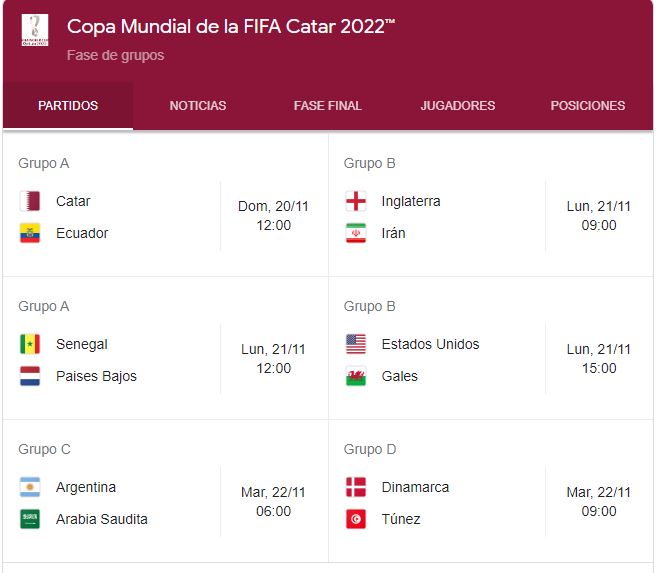This screenshot has width=656, height=573.
Task: Click the Arabia Saudita flag icon
Action: 30,519
